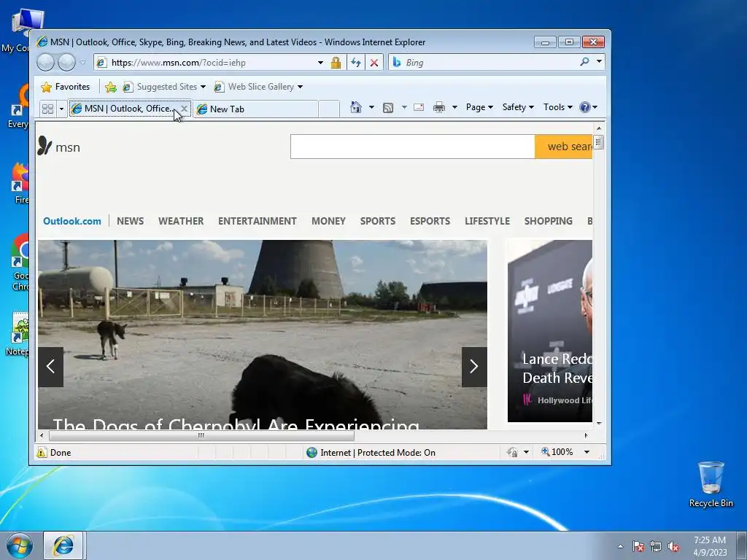Click the status bar privacy report icon

click(512, 452)
